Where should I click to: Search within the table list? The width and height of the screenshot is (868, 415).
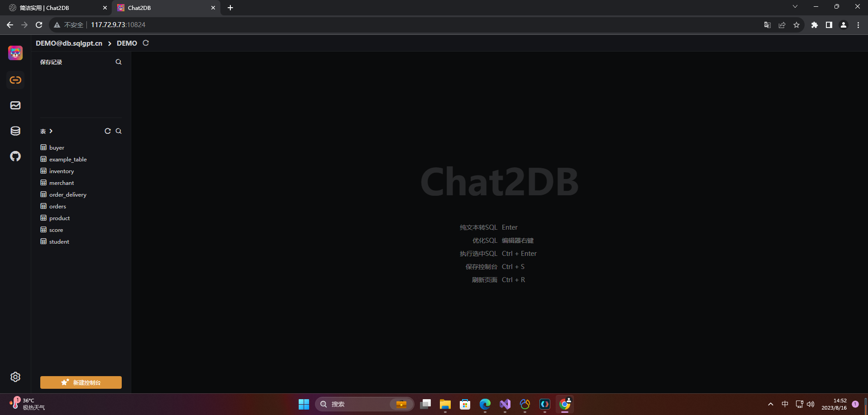coord(119,131)
